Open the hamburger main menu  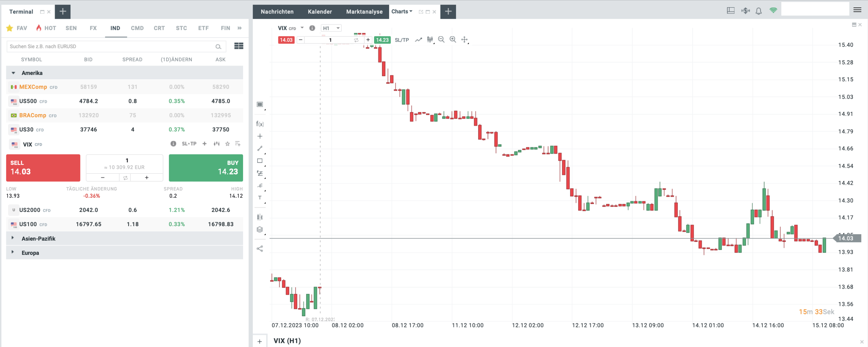[x=858, y=10]
